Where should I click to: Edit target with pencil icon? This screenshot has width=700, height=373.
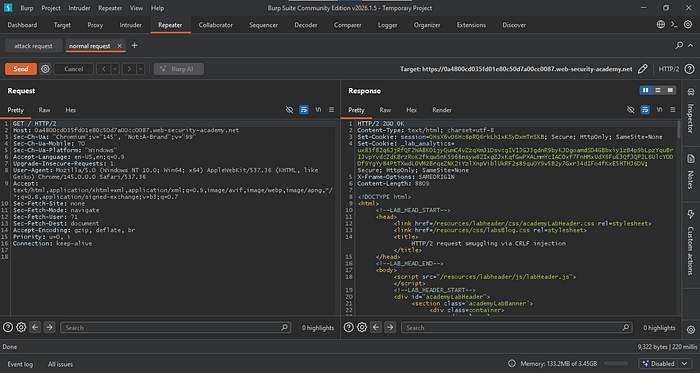coord(642,69)
